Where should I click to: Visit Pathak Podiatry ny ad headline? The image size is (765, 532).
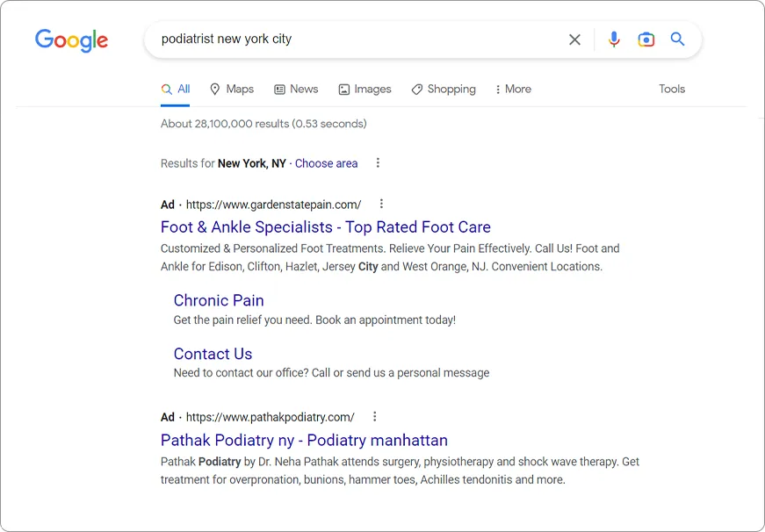[304, 441]
